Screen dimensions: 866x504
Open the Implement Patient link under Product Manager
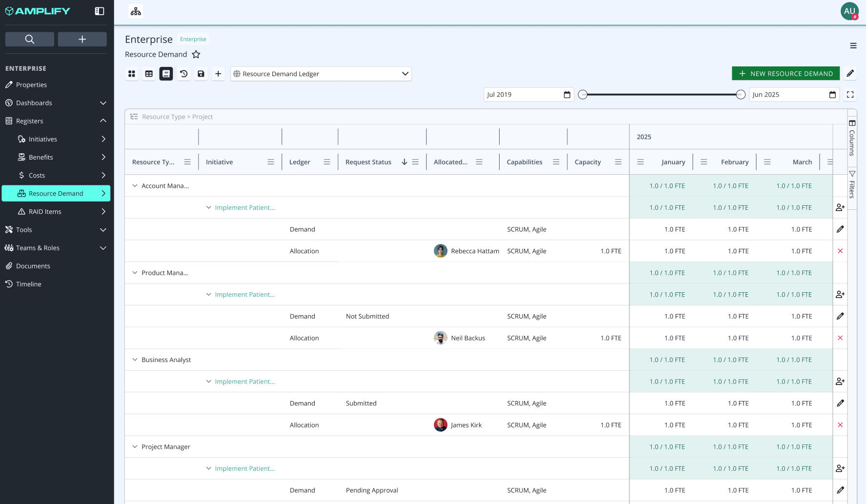tap(245, 295)
